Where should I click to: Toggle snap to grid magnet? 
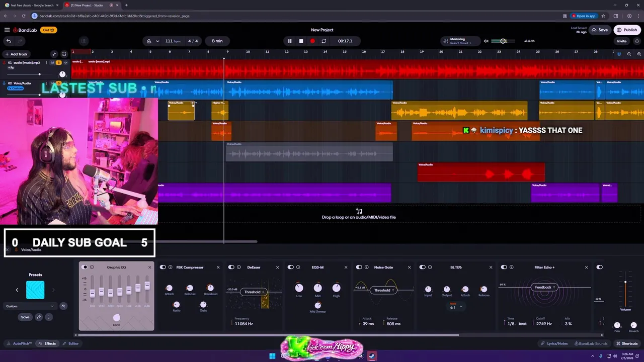pos(619,54)
